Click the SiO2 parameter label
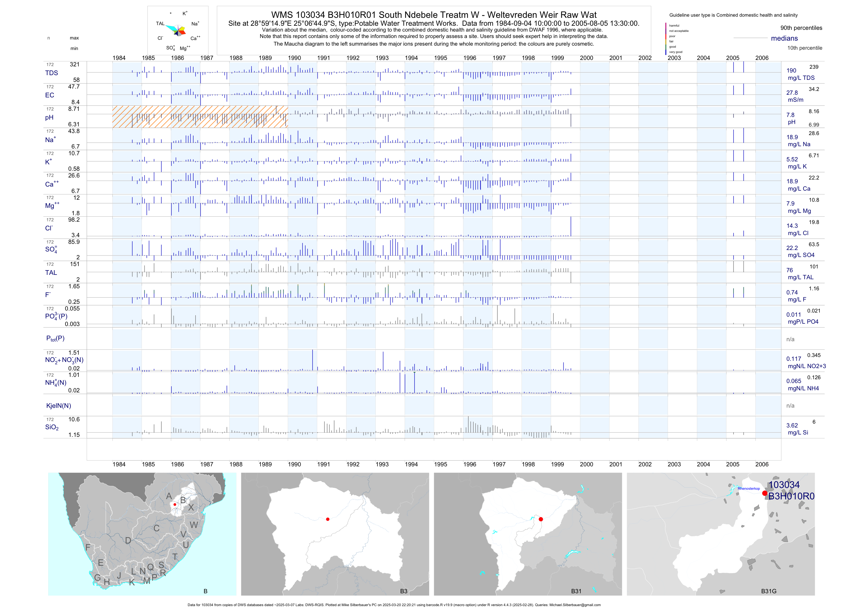Screen dimensions: 868x614 tap(52, 427)
